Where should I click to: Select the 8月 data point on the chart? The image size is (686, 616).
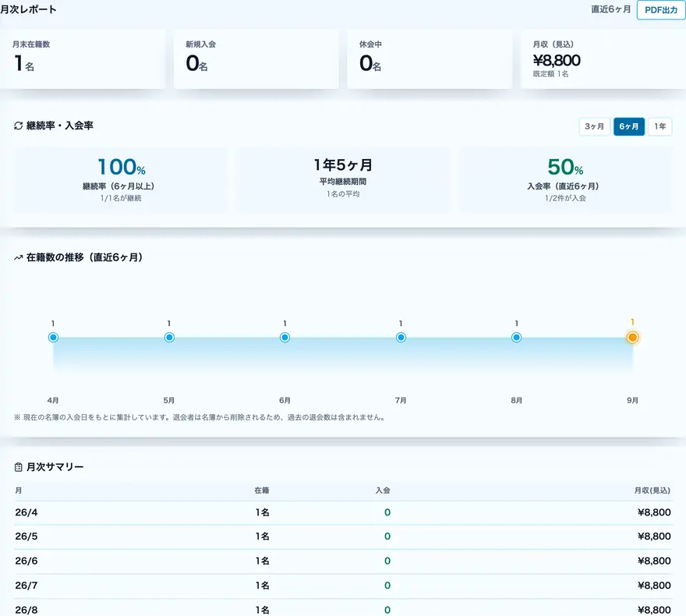(516, 338)
